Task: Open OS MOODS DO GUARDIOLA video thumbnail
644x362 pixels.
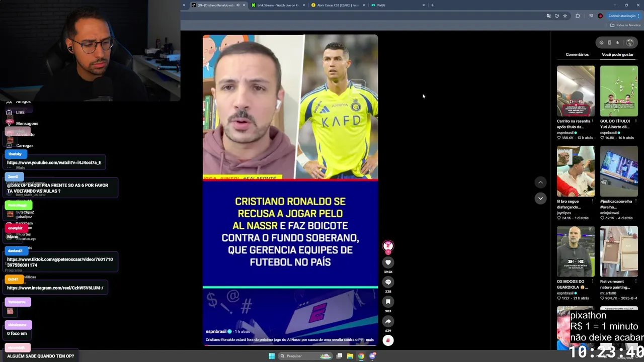Action: tap(576, 251)
